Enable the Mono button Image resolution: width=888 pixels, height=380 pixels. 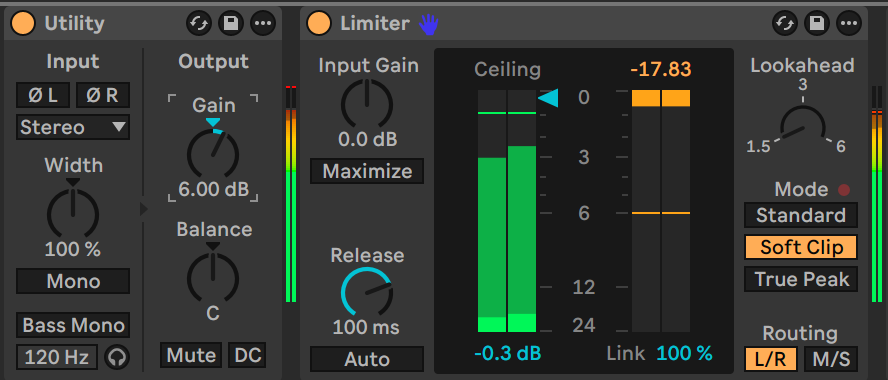pos(73,281)
